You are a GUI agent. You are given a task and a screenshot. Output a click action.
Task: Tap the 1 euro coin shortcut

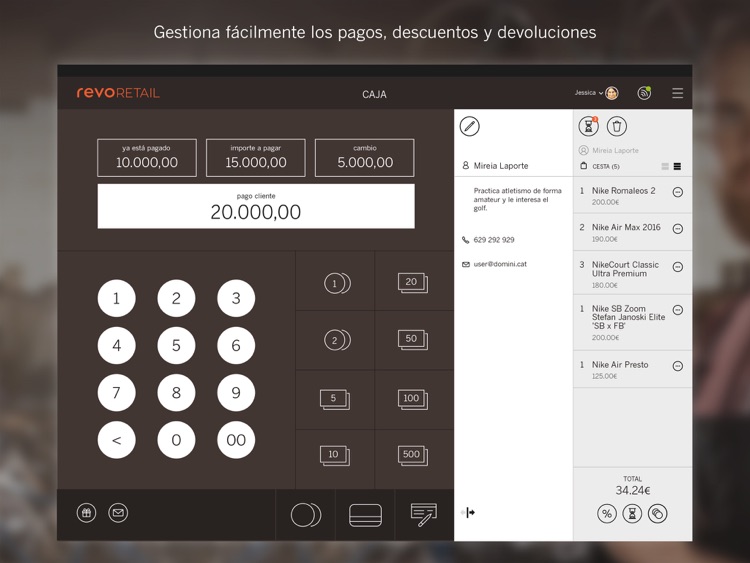(x=335, y=282)
